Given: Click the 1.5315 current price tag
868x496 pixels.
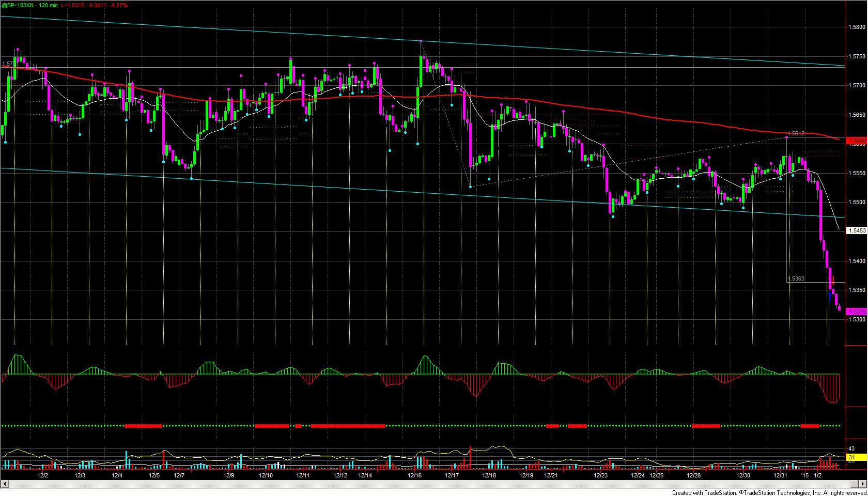Looking at the screenshot, I should tap(857, 312).
